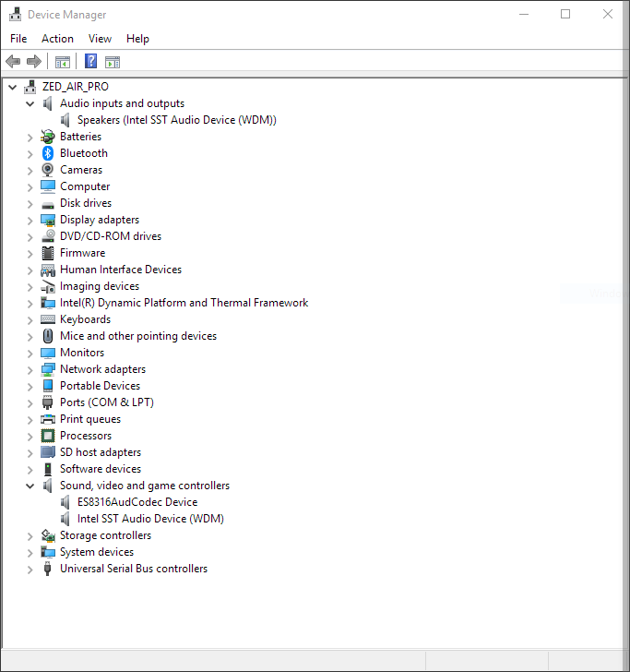Click the Ports (COM & LPT) icon

click(48, 402)
